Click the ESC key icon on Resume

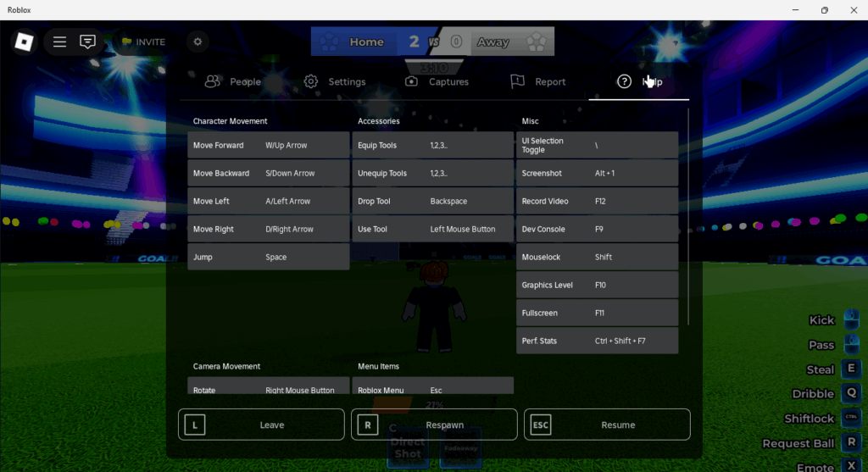pos(540,425)
